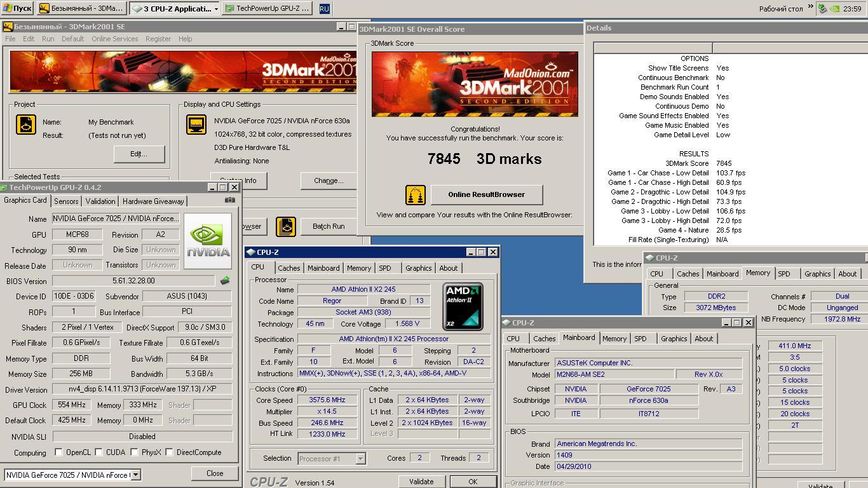Switch to Memory tab in front CPU-Z window
The height and width of the screenshot is (488, 868).
point(359,268)
